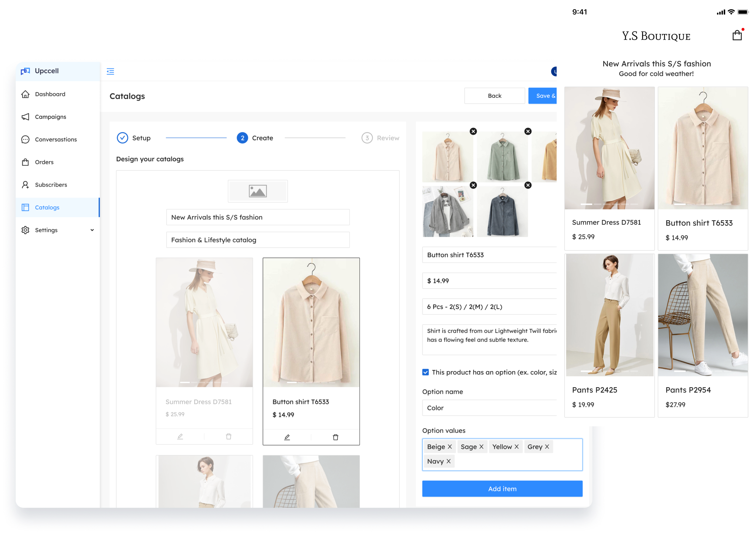
Task: Go to the Setup step
Action: tap(134, 138)
